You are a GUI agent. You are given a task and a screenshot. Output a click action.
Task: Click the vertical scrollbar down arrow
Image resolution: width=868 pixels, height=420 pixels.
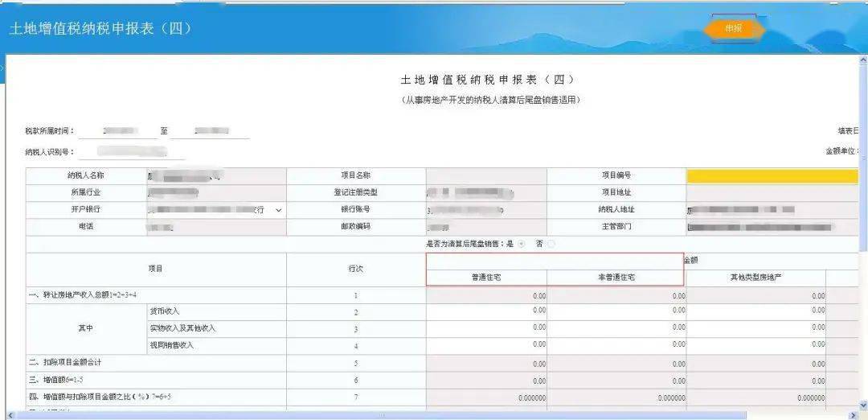[x=863, y=406]
